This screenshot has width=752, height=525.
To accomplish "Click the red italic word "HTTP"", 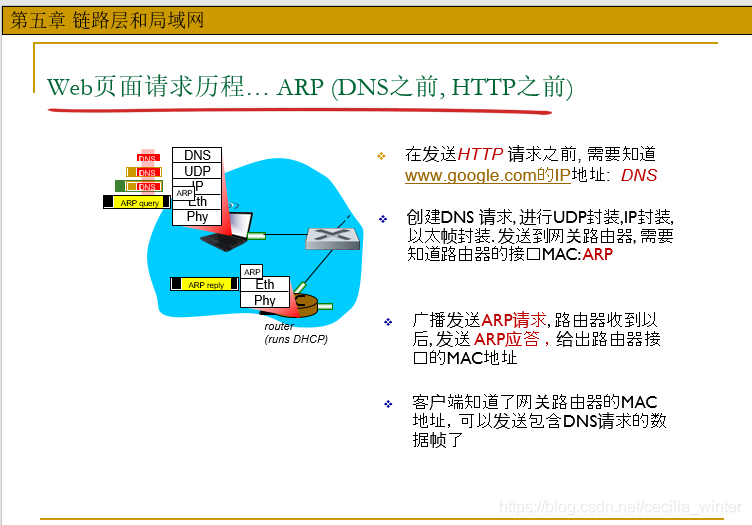I will [x=480, y=154].
